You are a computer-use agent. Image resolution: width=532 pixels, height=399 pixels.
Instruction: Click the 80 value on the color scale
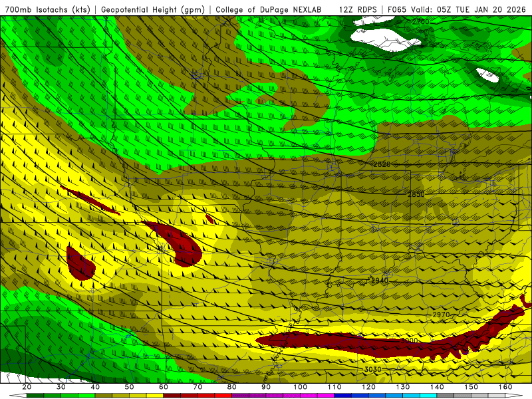(231, 387)
